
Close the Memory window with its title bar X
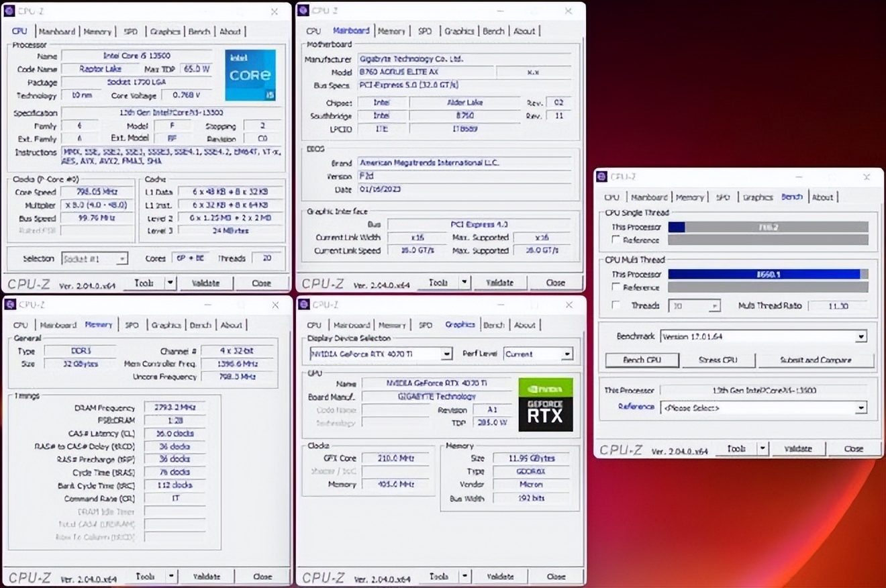275,305
